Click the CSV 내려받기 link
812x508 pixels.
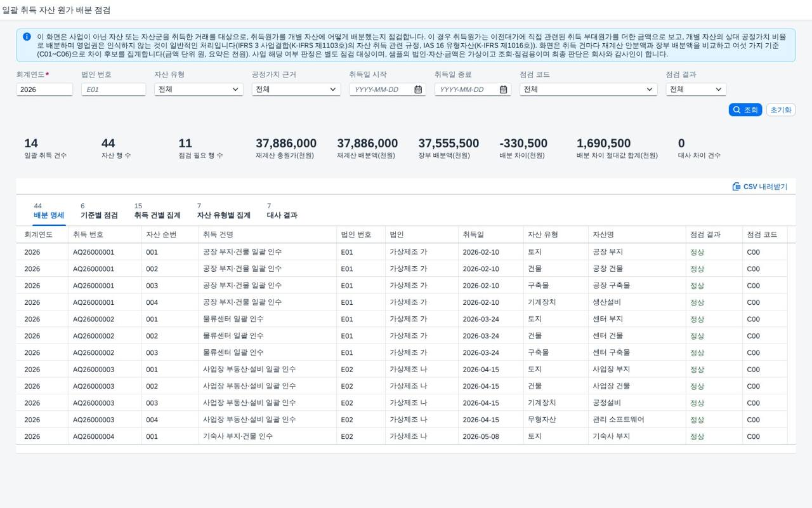click(759, 187)
